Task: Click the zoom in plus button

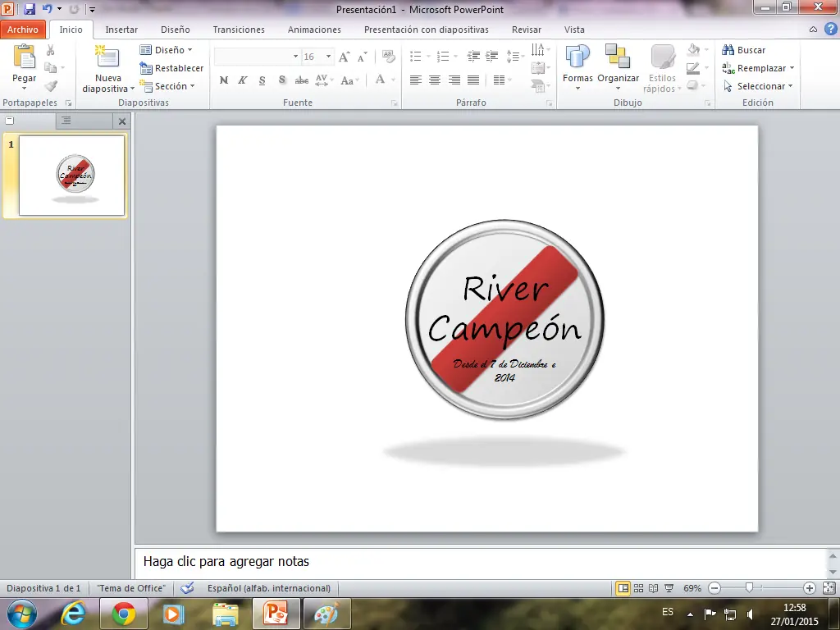Action: point(810,588)
